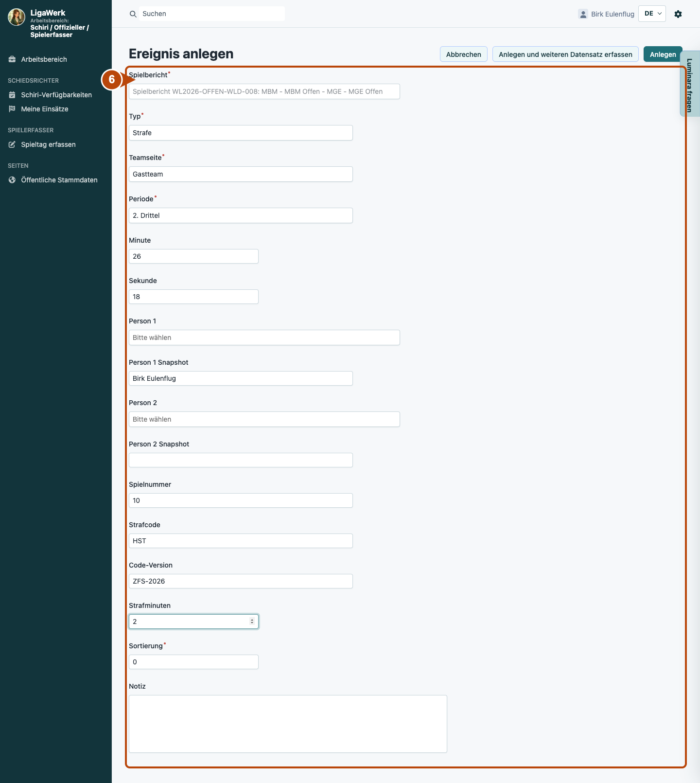The image size is (700, 783).
Task: Click the Minute input field
Action: coord(193,256)
